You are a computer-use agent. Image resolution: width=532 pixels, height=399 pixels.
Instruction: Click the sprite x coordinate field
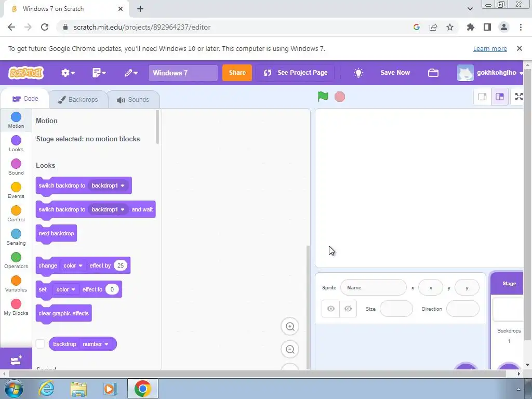point(431,288)
